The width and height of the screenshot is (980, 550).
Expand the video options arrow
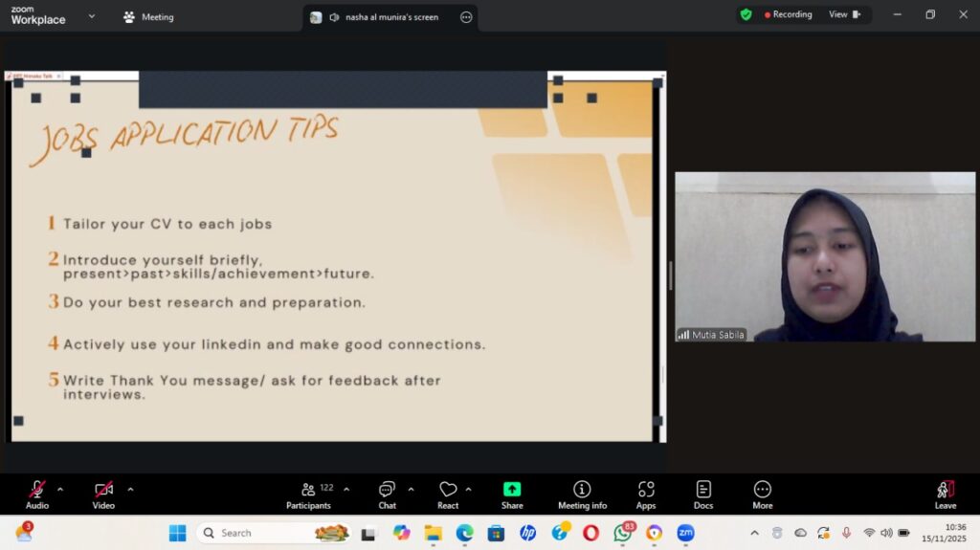[x=130, y=489]
